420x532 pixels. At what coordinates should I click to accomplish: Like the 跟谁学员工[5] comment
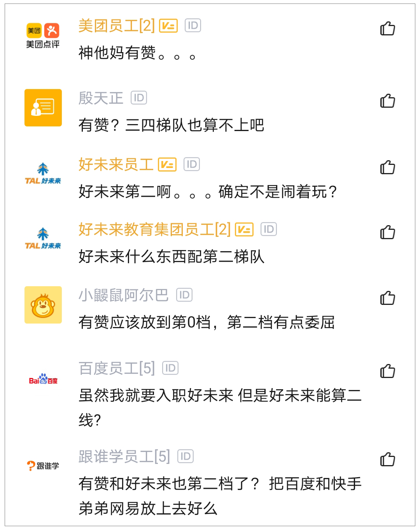tap(387, 460)
